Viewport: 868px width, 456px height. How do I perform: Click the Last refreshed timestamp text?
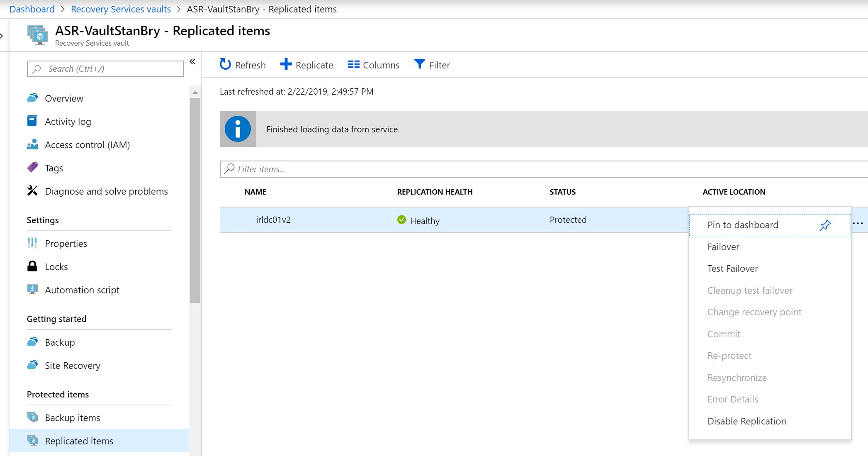point(297,91)
